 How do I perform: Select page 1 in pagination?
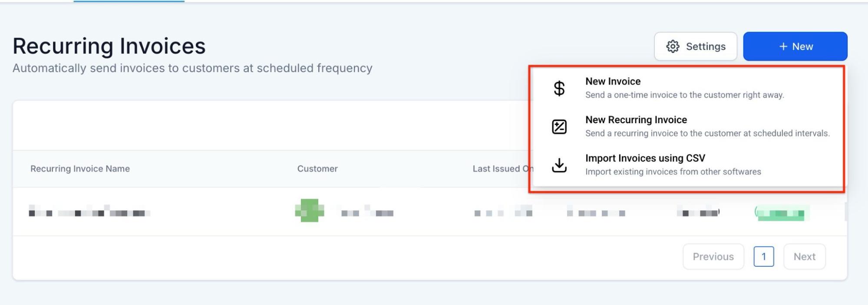tap(764, 257)
